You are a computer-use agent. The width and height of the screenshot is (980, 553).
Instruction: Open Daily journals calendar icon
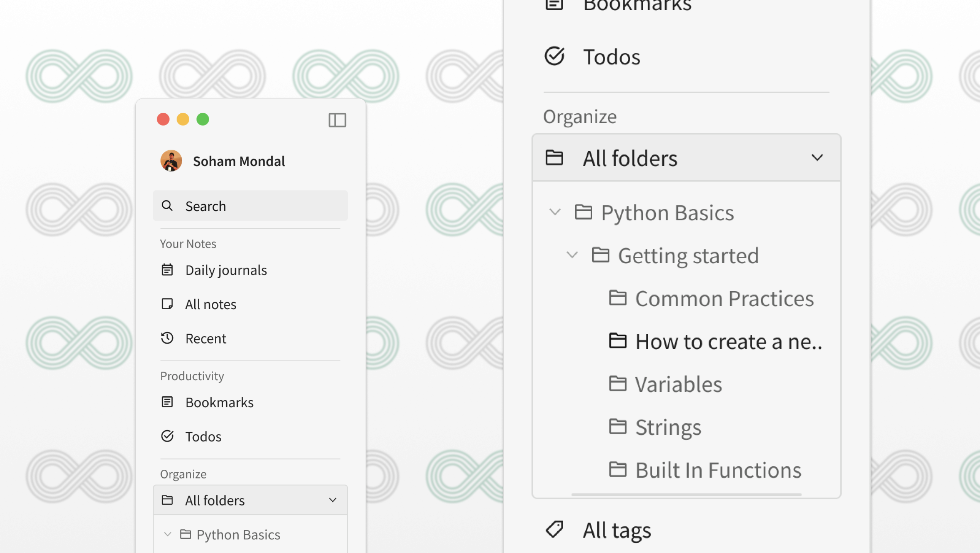(167, 270)
